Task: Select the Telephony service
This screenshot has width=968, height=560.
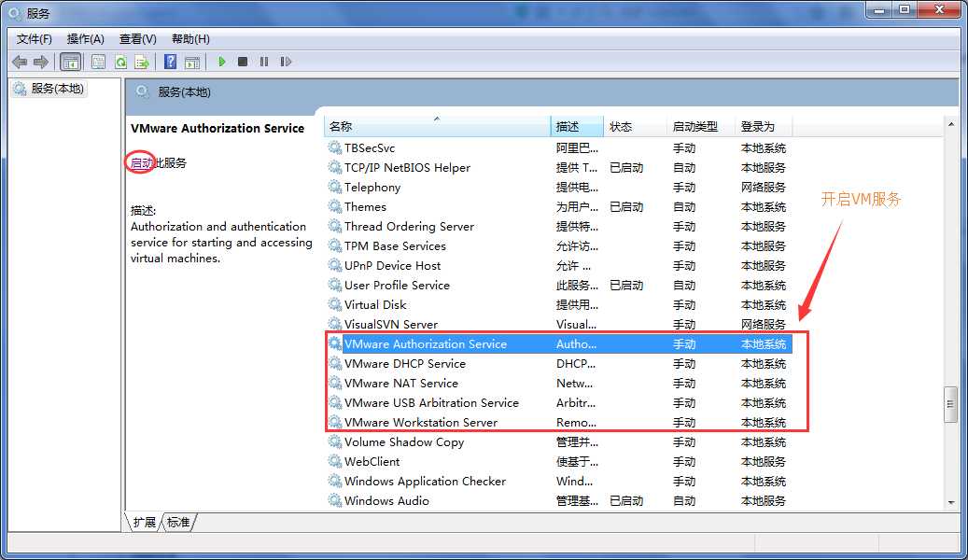Action: 559,187
